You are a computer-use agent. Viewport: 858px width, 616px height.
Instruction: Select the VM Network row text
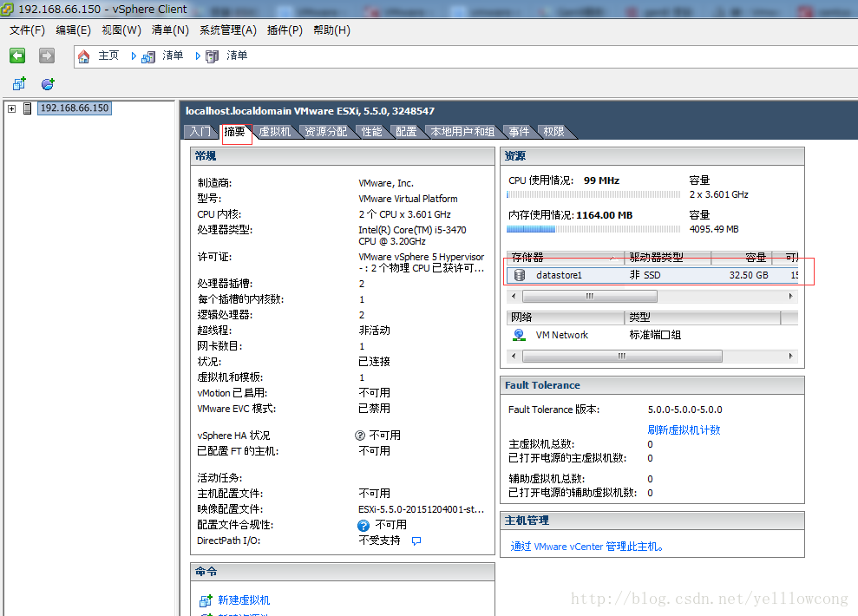tap(562, 335)
